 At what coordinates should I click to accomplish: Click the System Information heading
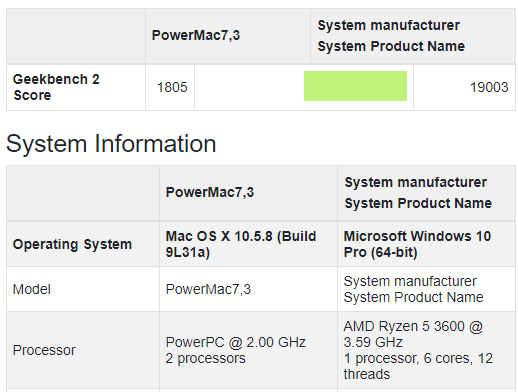pyautogui.click(x=111, y=144)
